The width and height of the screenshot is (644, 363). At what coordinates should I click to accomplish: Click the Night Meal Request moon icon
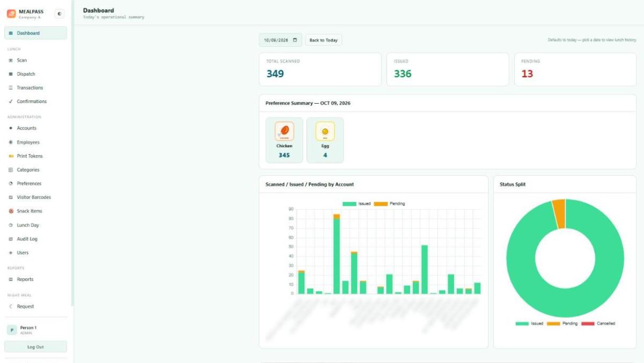click(11, 307)
